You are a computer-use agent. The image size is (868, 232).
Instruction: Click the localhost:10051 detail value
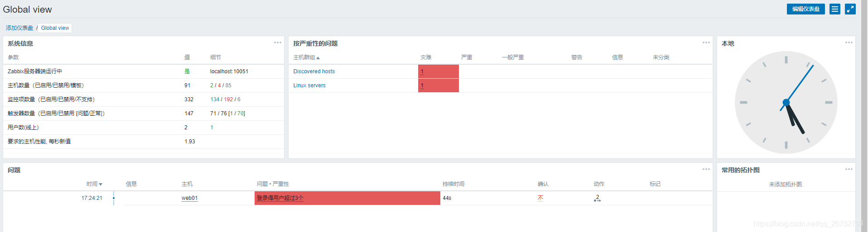tap(229, 71)
